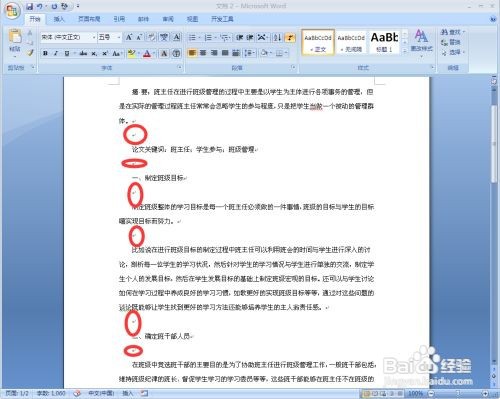This screenshot has height=399, width=500.
Task: Apply superscript formatting
Action: point(105,53)
